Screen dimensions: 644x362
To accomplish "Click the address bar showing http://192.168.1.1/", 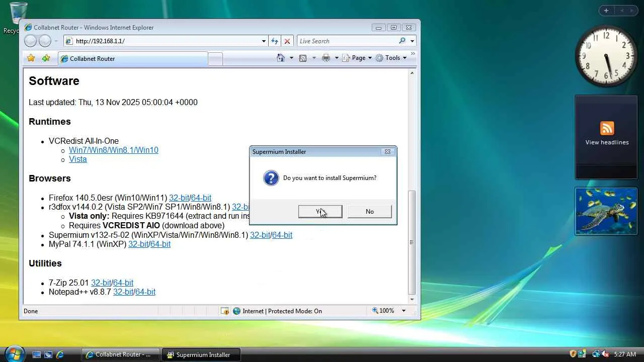I will pos(163,41).
